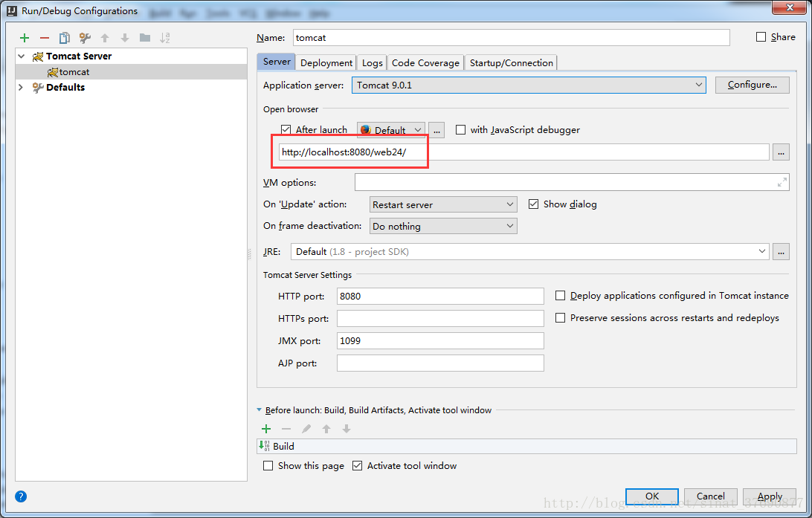Click the browser URL field with localhost:8080/web24
The image size is (812, 518).
click(x=523, y=152)
